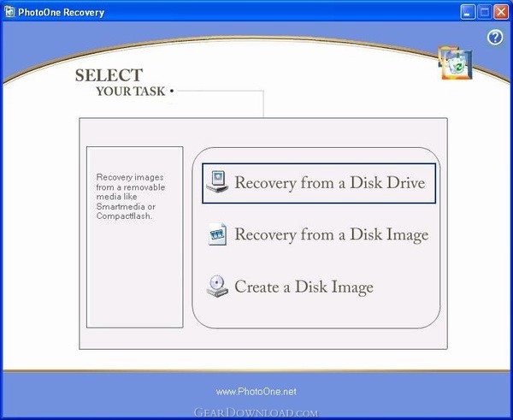Choose Recovery from a Disk Image
513x420 pixels.
click(332, 235)
